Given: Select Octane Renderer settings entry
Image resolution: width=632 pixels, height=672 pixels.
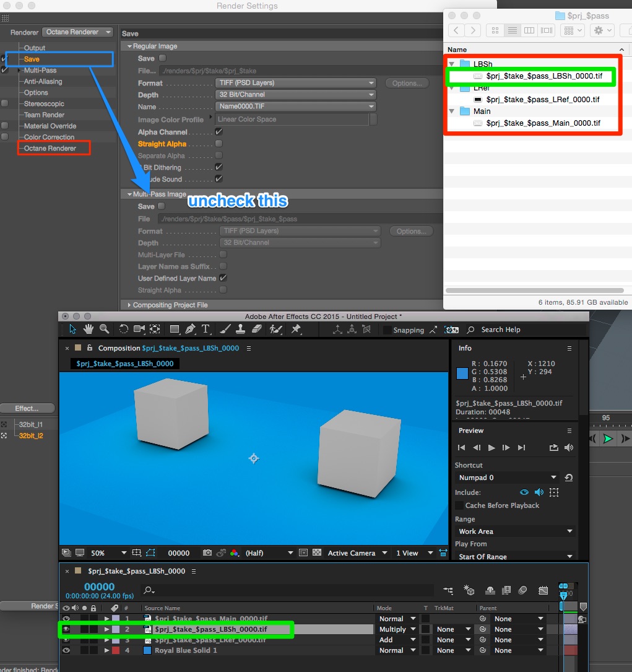Looking at the screenshot, I should pos(50,148).
